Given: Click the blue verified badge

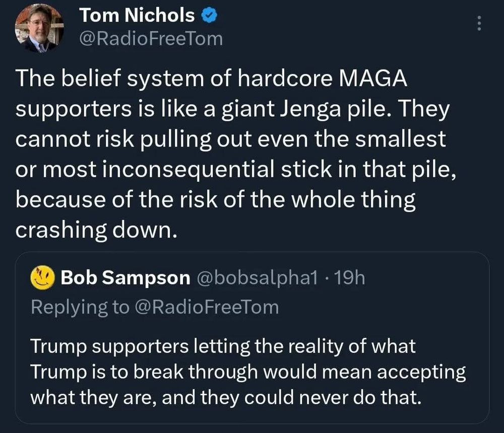Looking at the screenshot, I should [x=209, y=16].
